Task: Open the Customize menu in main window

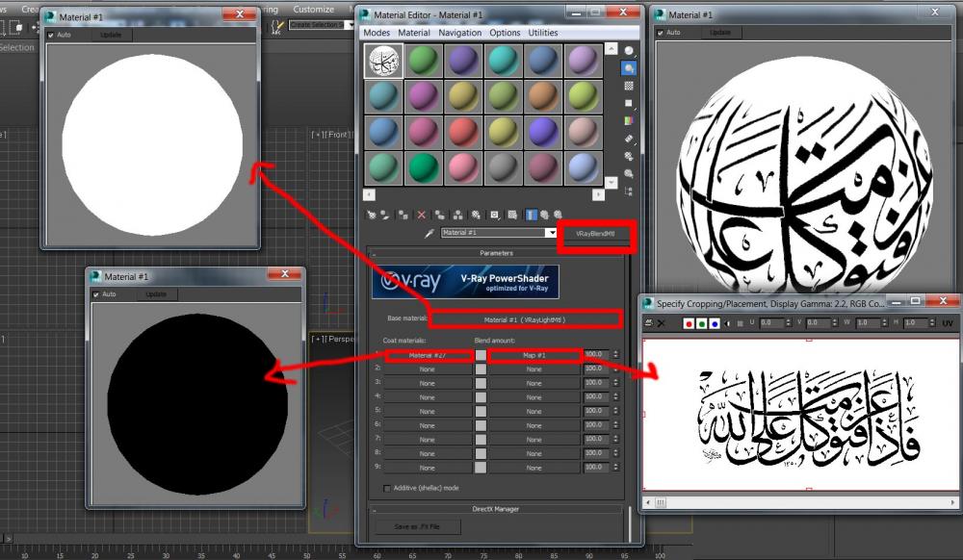Action: pos(313,10)
